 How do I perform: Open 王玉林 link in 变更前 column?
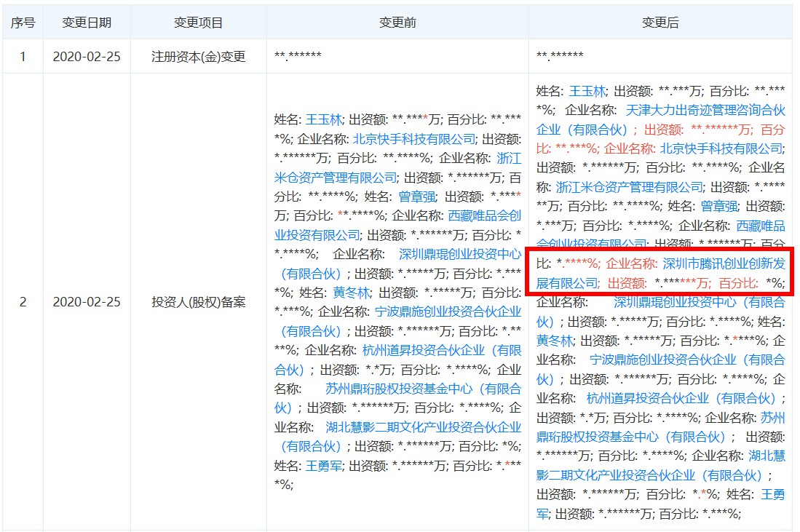point(324,120)
